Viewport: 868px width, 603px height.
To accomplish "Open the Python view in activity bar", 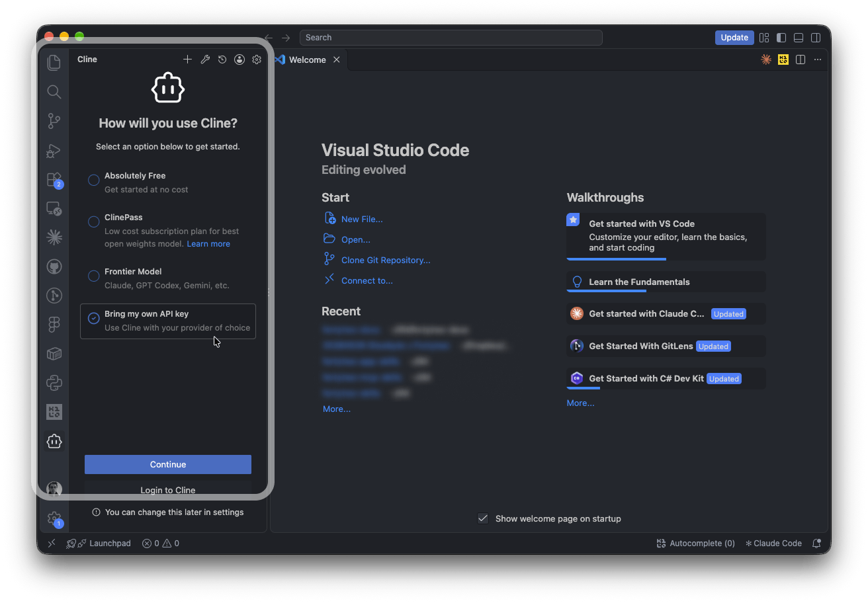I will coord(54,383).
